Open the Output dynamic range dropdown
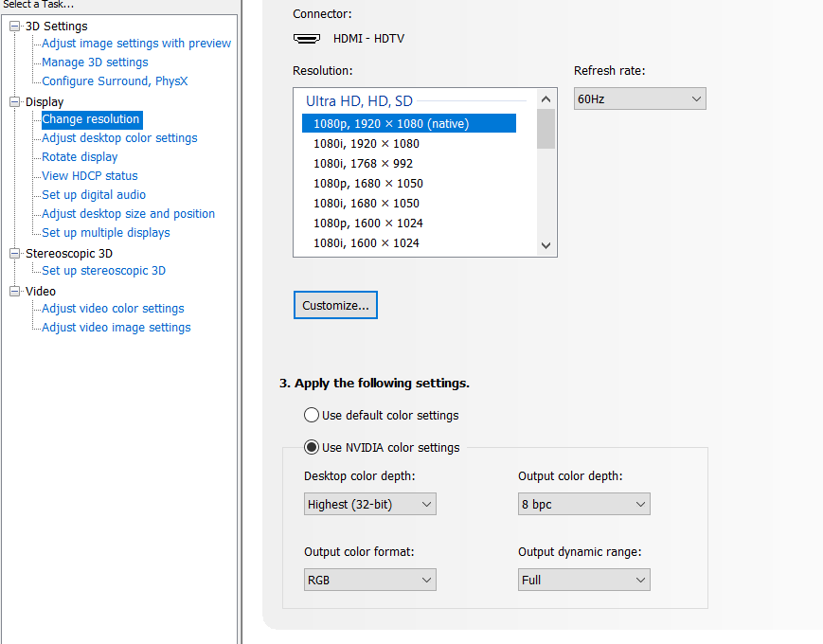This screenshot has width=823, height=644. (x=583, y=580)
